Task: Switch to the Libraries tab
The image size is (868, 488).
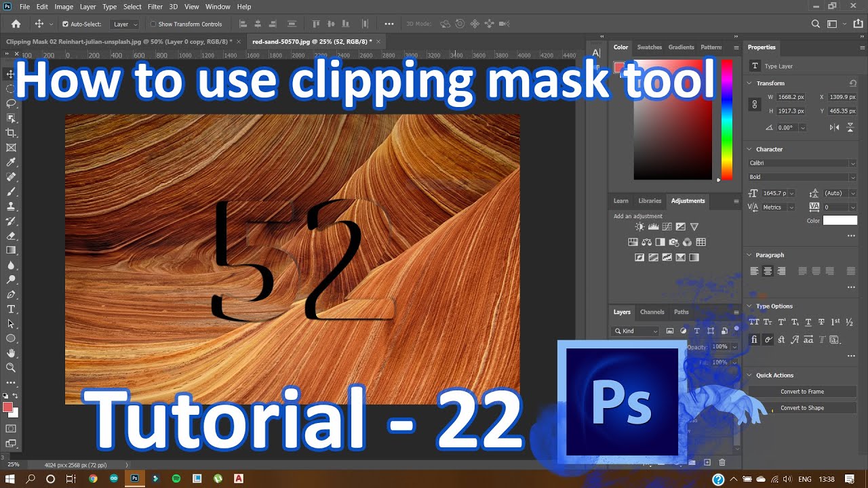Action: tap(650, 201)
